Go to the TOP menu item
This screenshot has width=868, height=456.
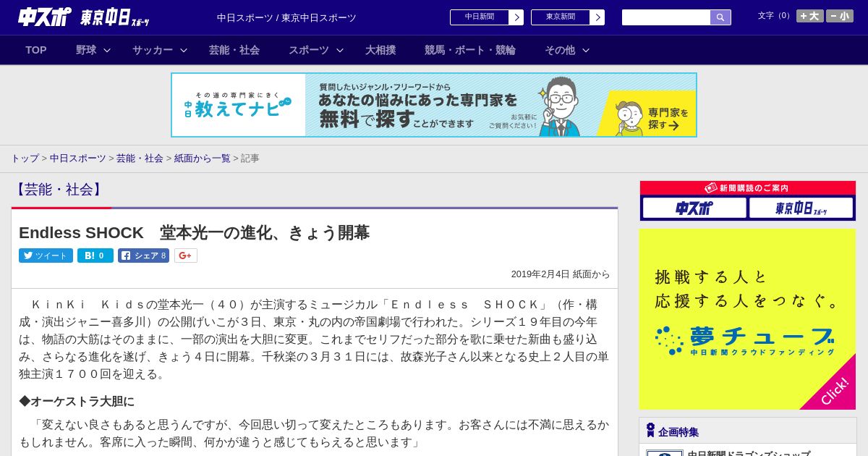(x=36, y=50)
